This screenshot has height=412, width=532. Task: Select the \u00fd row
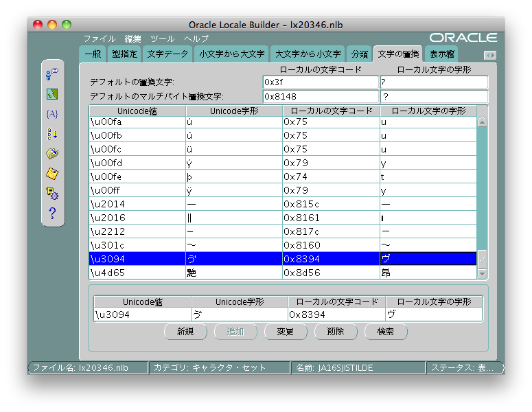pyautogui.click(x=283, y=163)
